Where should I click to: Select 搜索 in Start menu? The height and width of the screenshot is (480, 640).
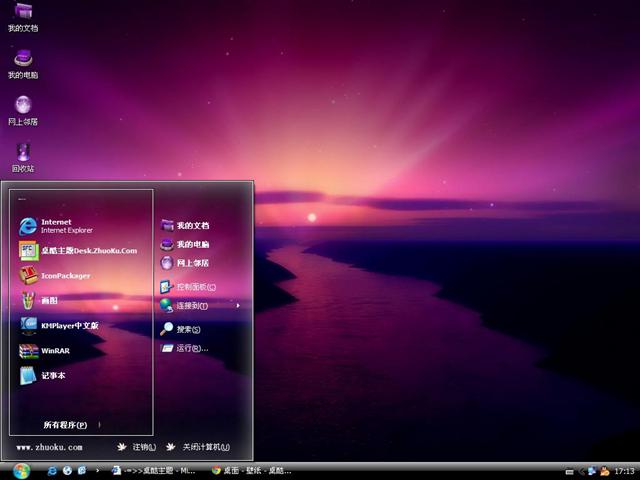[x=187, y=329]
